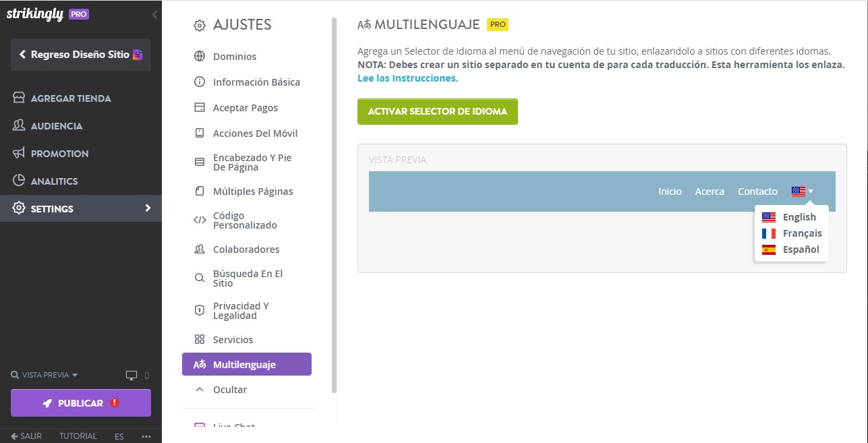Switch to desktop preview icon

[x=132, y=375]
